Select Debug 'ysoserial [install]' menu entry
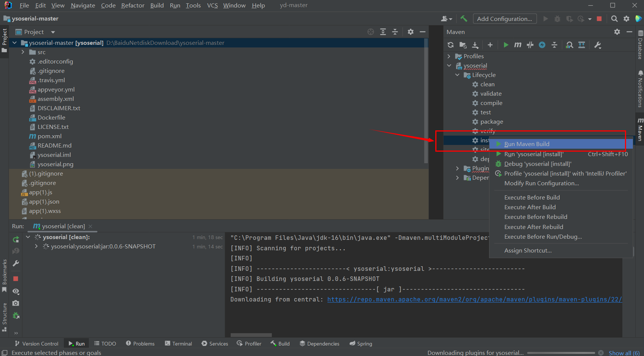This screenshot has height=356, width=644. pos(560,164)
